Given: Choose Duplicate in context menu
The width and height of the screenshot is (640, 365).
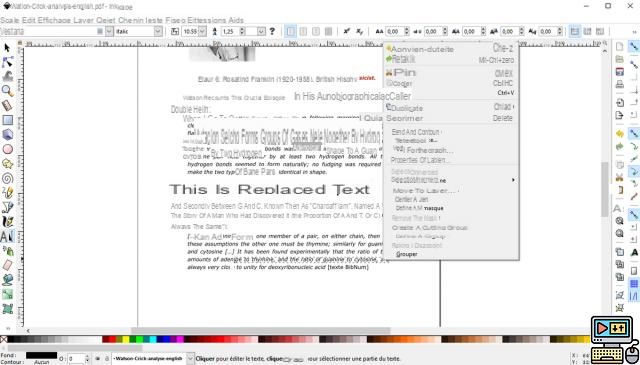Looking at the screenshot, I should (x=451, y=108).
